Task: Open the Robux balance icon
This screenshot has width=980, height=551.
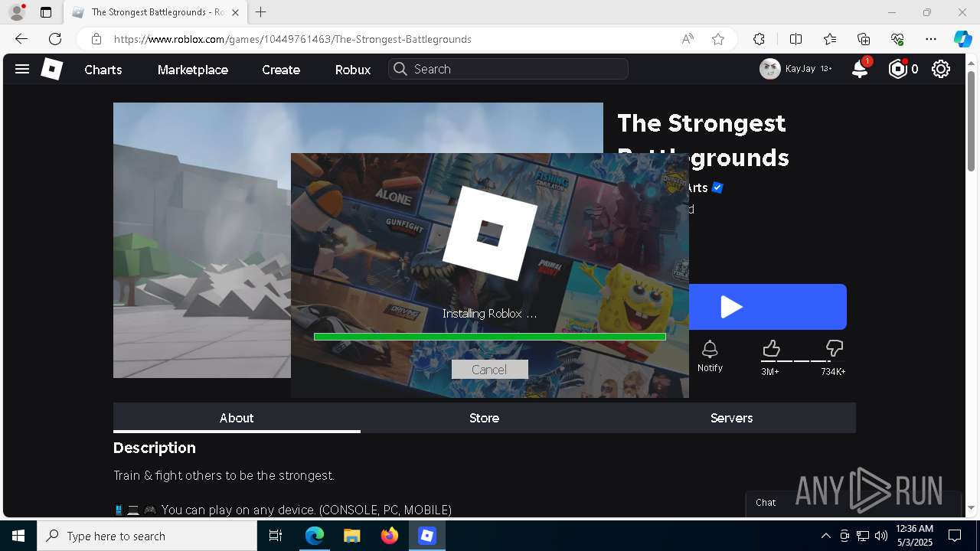Action: (x=897, y=69)
